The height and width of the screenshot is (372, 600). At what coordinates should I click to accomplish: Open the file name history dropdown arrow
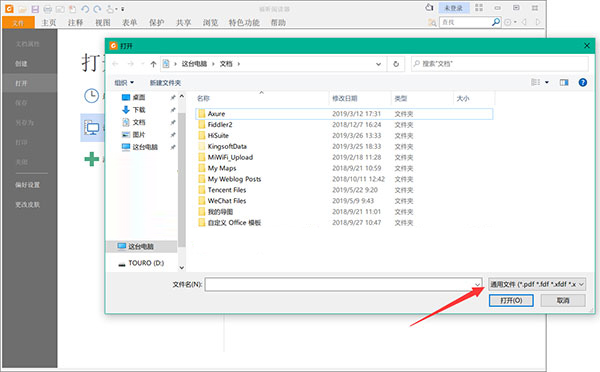(477, 284)
